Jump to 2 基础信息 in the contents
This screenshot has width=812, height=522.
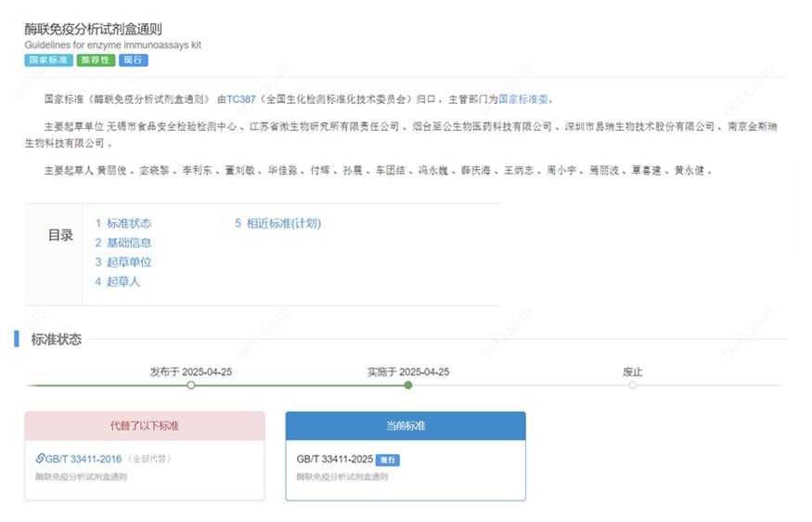[122, 242]
